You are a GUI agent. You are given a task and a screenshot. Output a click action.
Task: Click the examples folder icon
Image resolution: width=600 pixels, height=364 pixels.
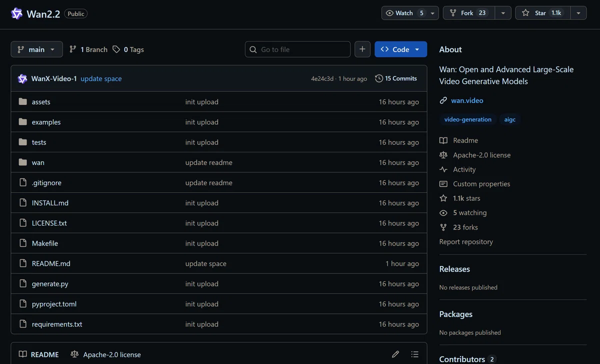click(22, 122)
